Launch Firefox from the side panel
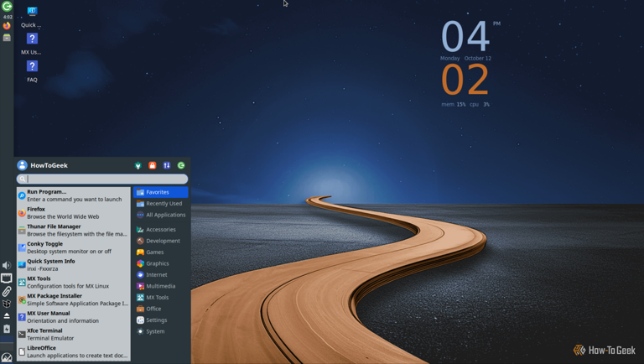 (x=7, y=26)
